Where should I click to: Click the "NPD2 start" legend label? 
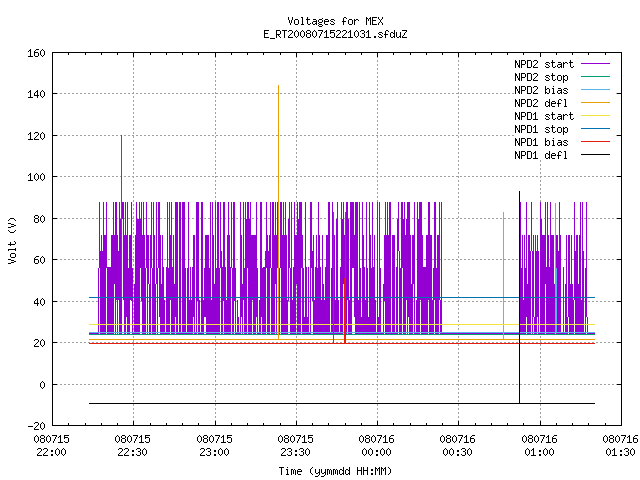[544, 64]
